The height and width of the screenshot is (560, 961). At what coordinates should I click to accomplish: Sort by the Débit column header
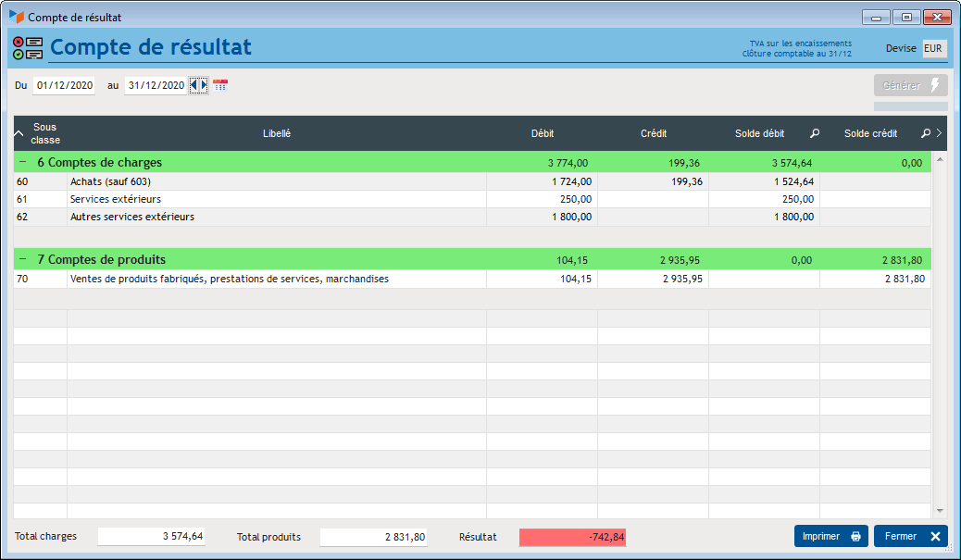543,133
